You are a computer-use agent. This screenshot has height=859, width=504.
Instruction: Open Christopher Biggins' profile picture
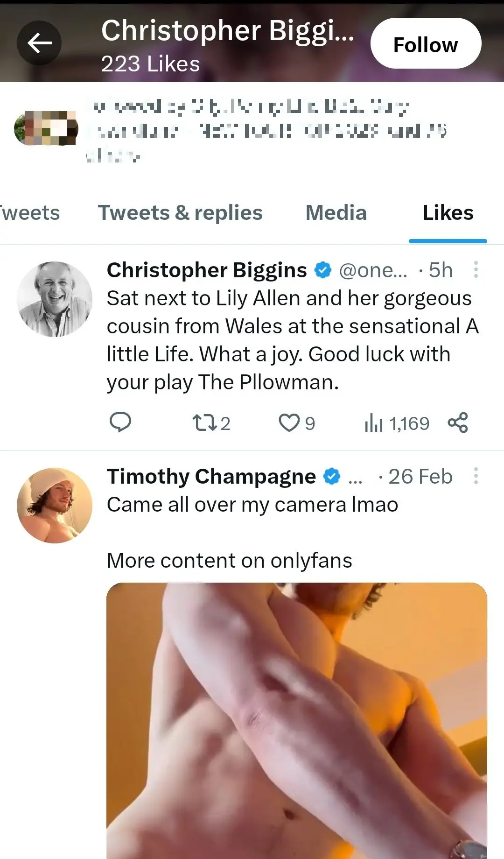point(54,298)
